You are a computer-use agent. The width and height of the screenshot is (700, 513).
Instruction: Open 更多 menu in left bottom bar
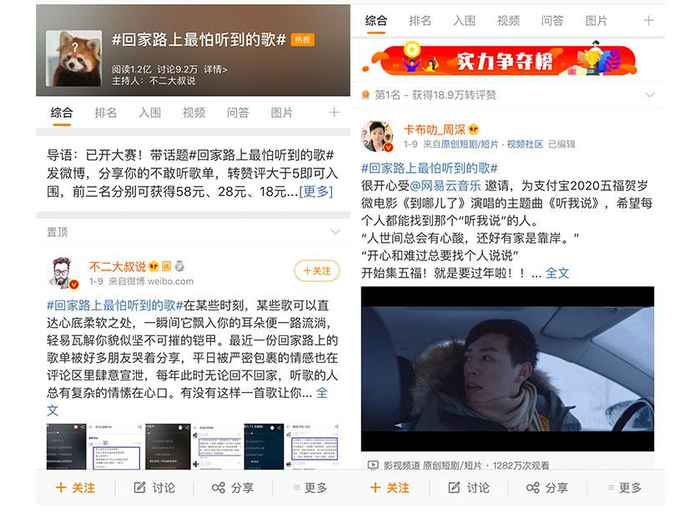tap(311, 488)
